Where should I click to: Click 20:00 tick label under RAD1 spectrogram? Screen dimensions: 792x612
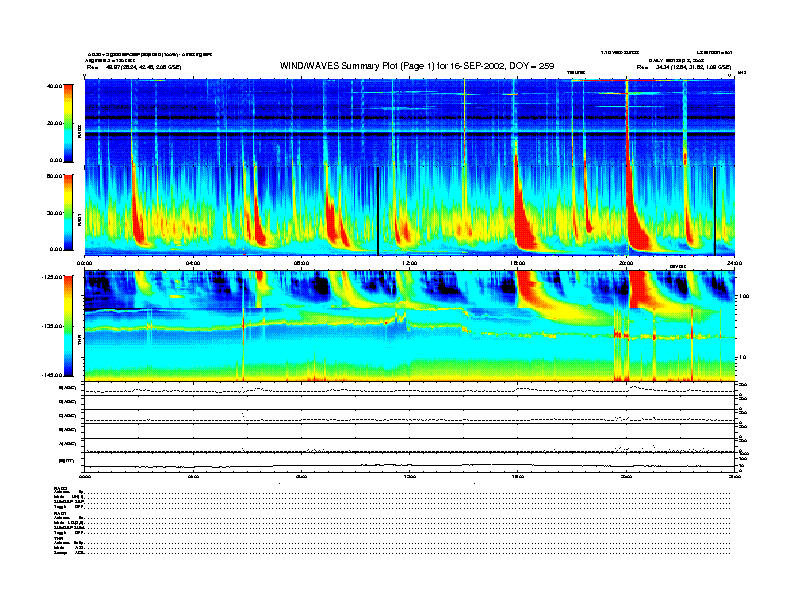(x=626, y=263)
